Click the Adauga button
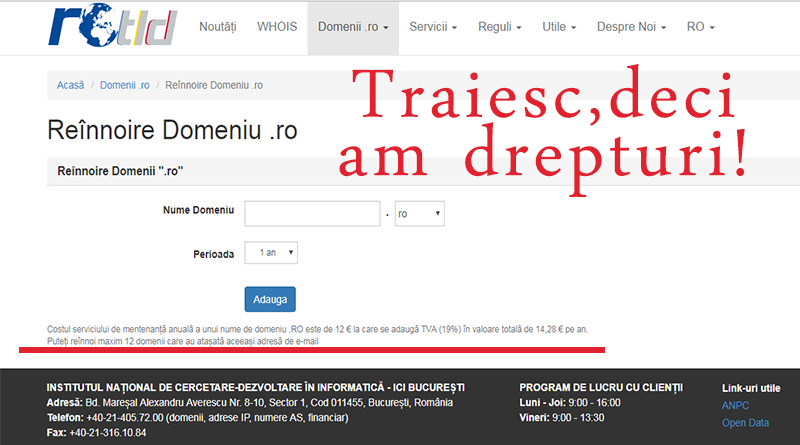800x445 pixels. (x=270, y=299)
